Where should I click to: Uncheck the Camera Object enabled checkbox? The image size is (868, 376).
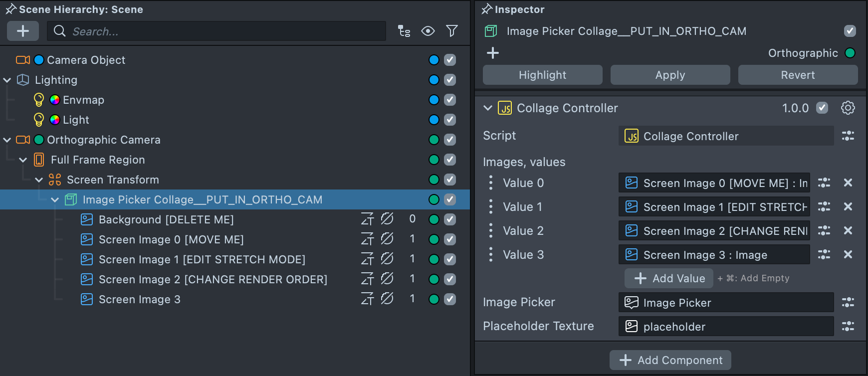point(450,60)
